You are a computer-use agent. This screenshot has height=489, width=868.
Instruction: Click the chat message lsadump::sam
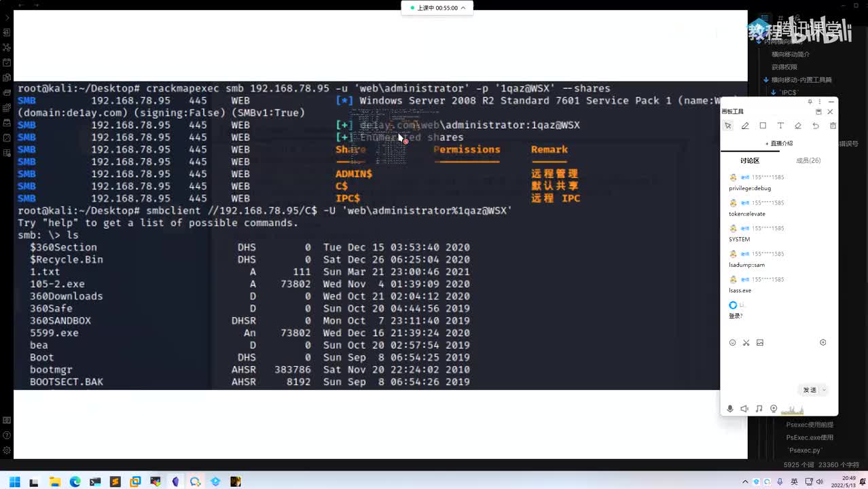[746, 265]
